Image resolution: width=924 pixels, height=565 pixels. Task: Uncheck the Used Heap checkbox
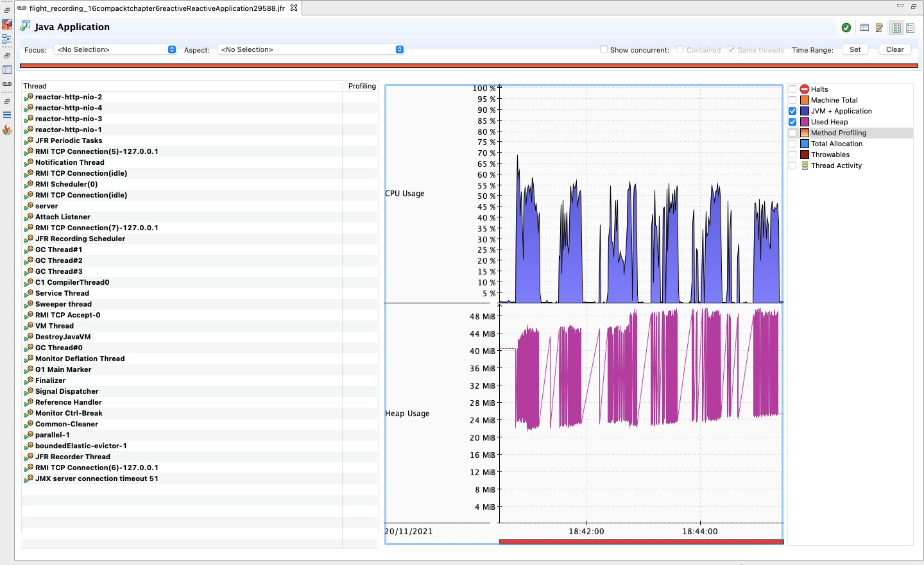tap(792, 122)
